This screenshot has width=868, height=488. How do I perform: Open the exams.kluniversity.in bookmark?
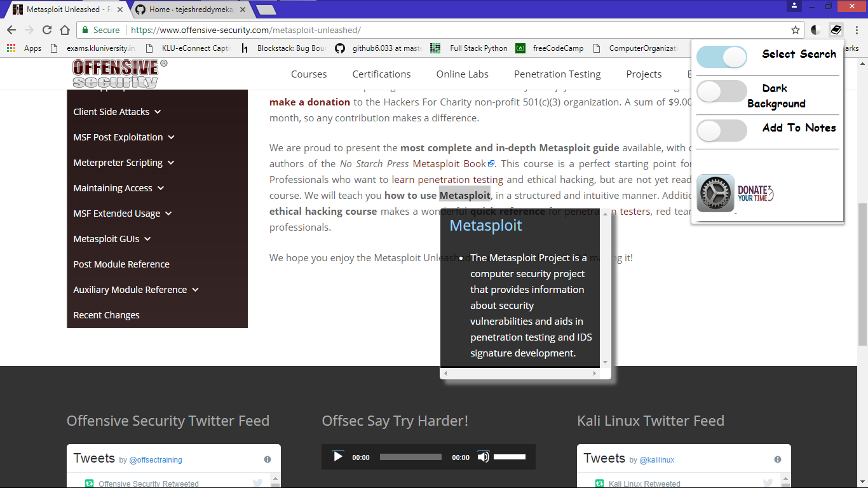pyautogui.click(x=94, y=48)
